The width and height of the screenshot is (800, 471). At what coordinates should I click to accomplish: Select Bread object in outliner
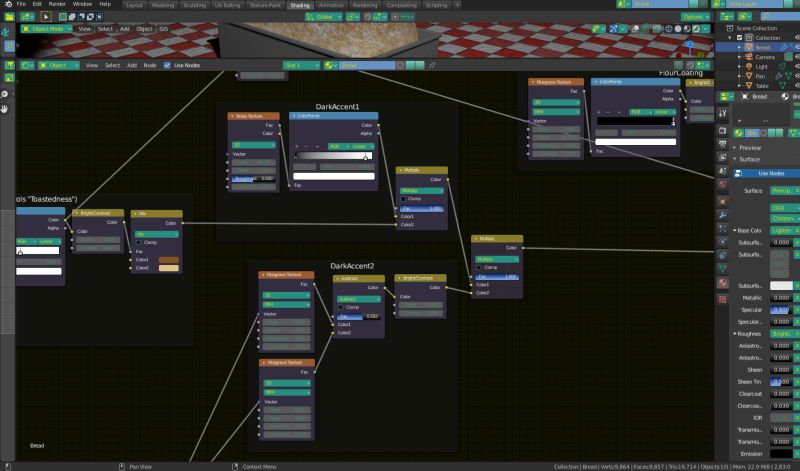tap(763, 47)
